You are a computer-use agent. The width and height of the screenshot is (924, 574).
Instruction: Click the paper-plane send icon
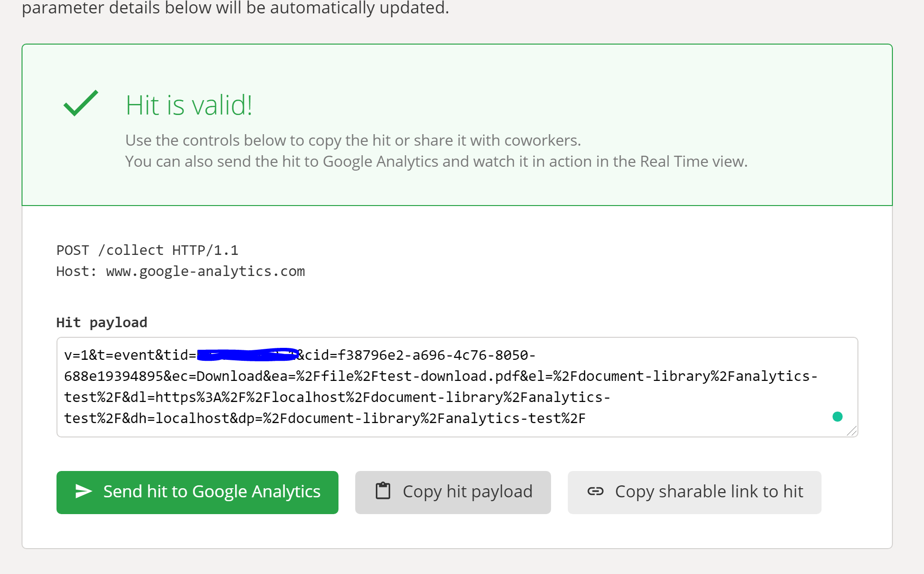83,491
